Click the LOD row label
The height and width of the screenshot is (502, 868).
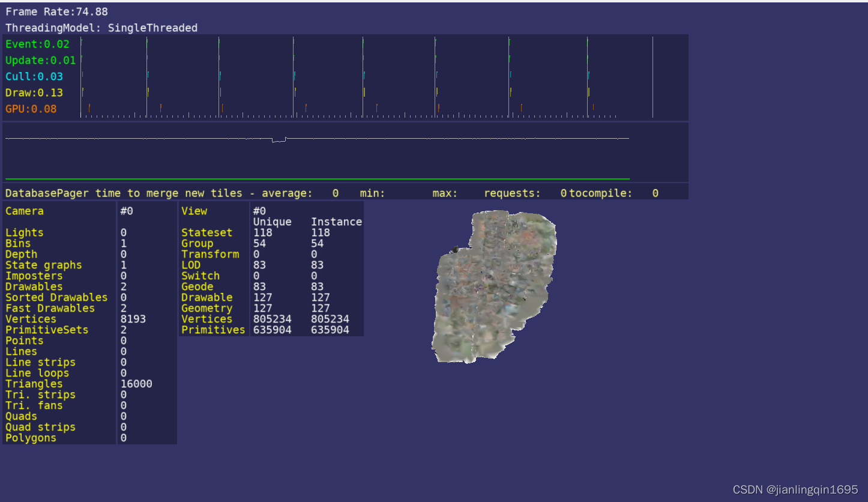click(191, 265)
